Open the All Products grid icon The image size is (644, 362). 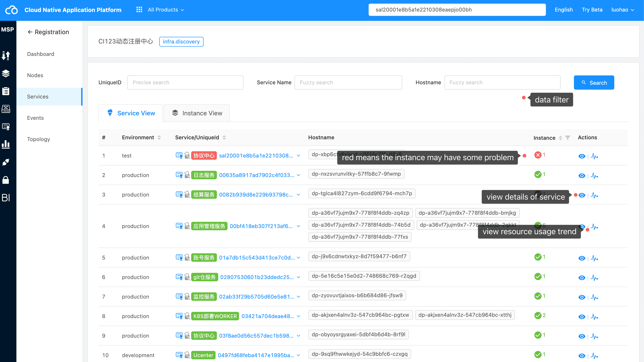139,10
